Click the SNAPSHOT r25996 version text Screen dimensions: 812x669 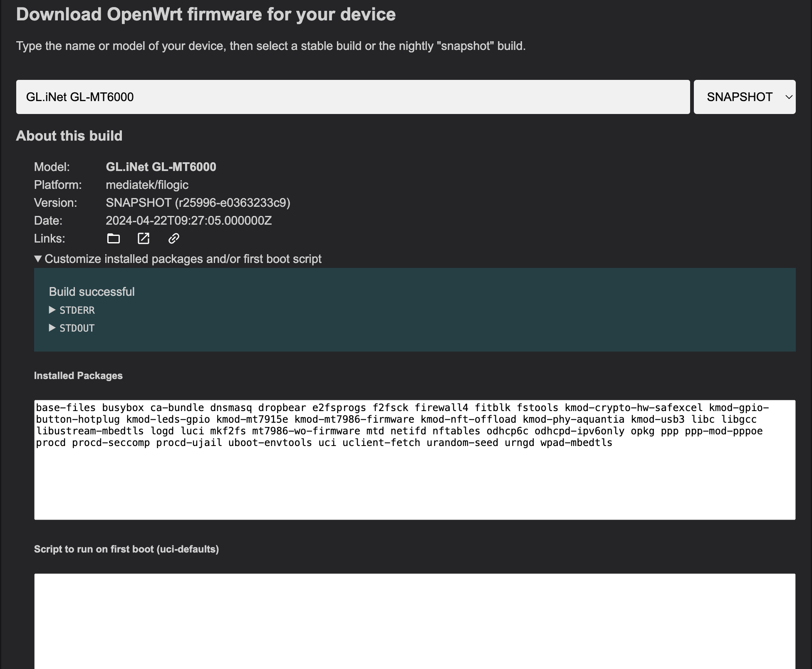pyautogui.click(x=198, y=203)
